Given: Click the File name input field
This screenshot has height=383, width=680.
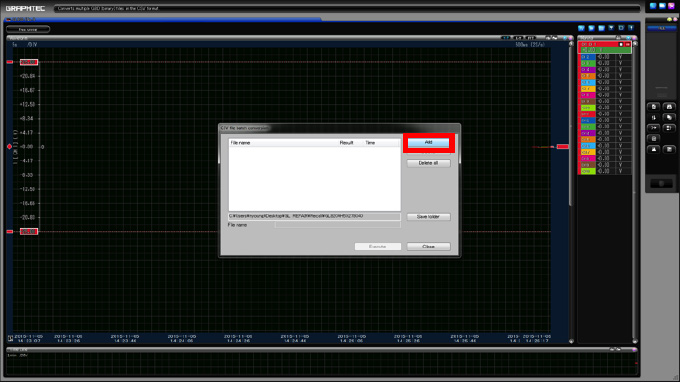Looking at the screenshot, I should [x=337, y=225].
